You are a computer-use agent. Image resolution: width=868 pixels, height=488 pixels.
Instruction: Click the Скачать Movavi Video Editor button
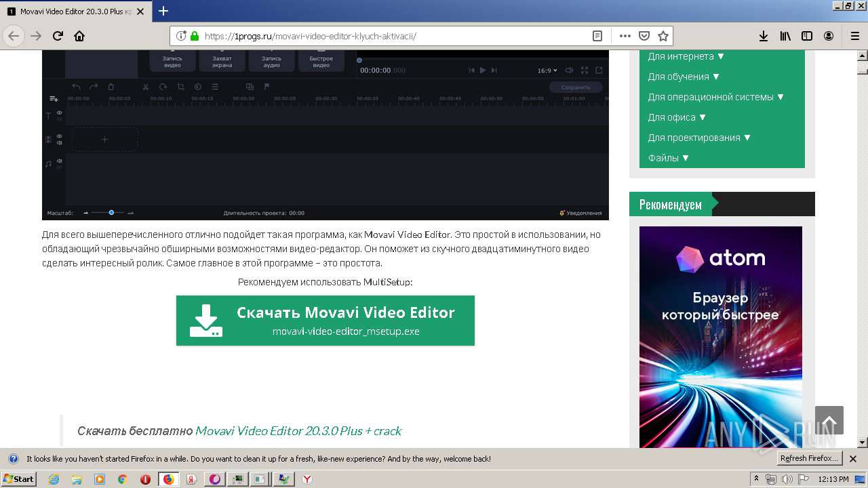pos(325,321)
